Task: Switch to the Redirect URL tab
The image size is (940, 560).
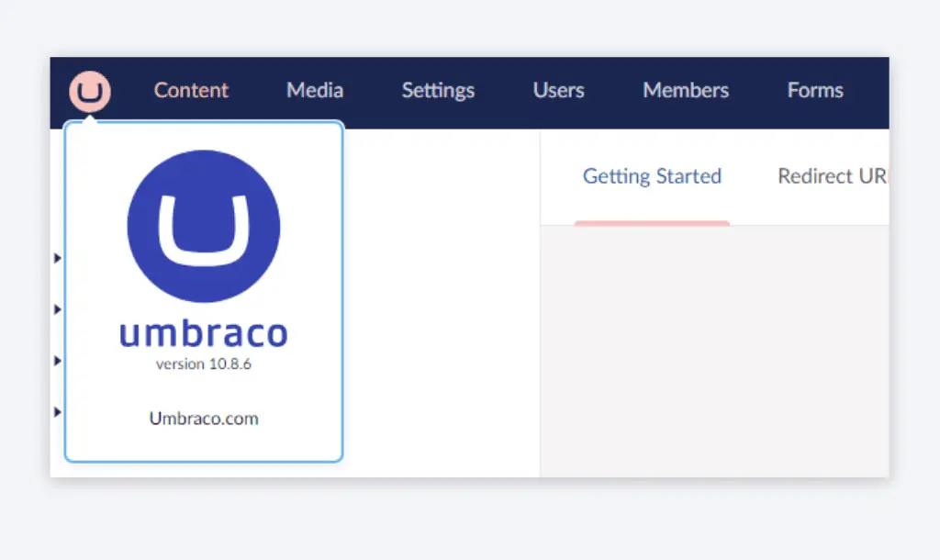Action: click(833, 176)
